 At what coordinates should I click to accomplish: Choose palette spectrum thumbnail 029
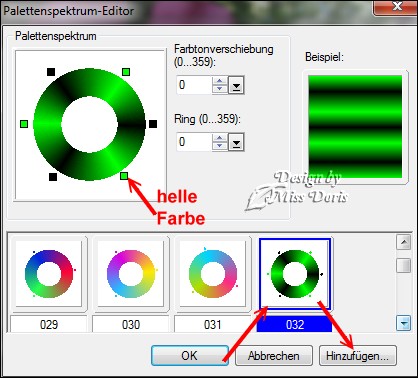click(x=49, y=273)
